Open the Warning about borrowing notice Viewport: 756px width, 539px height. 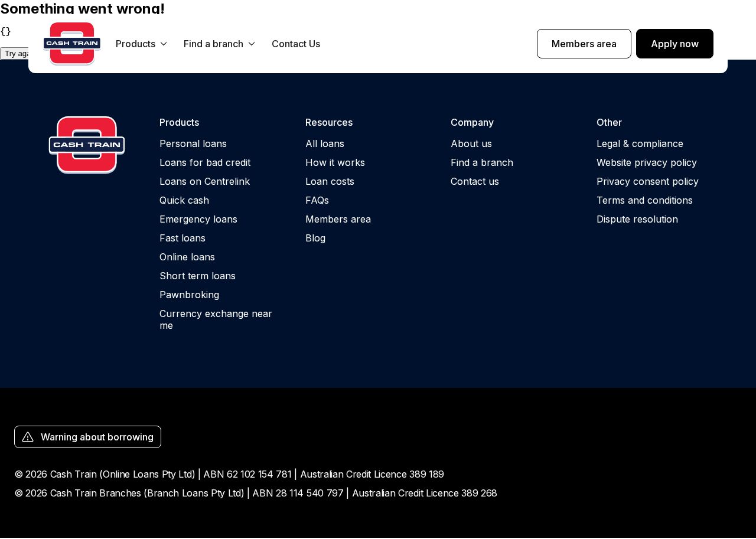click(x=87, y=437)
